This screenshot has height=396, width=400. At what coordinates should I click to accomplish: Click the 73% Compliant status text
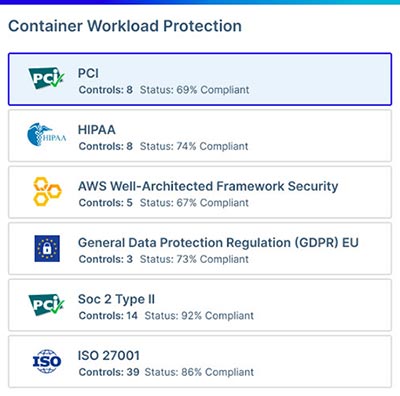coord(194,259)
